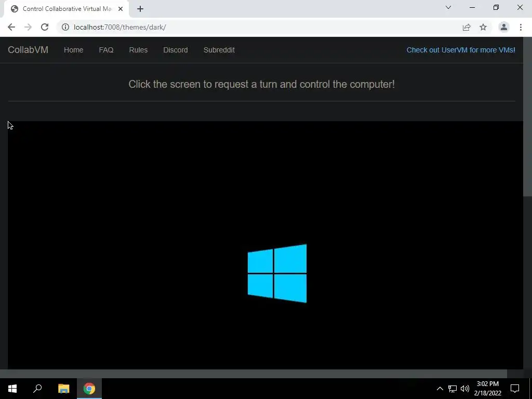The image size is (532, 399).
Task: Click the VM screen to request a turn
Action: pyautogui.click(x=265, y=245)
